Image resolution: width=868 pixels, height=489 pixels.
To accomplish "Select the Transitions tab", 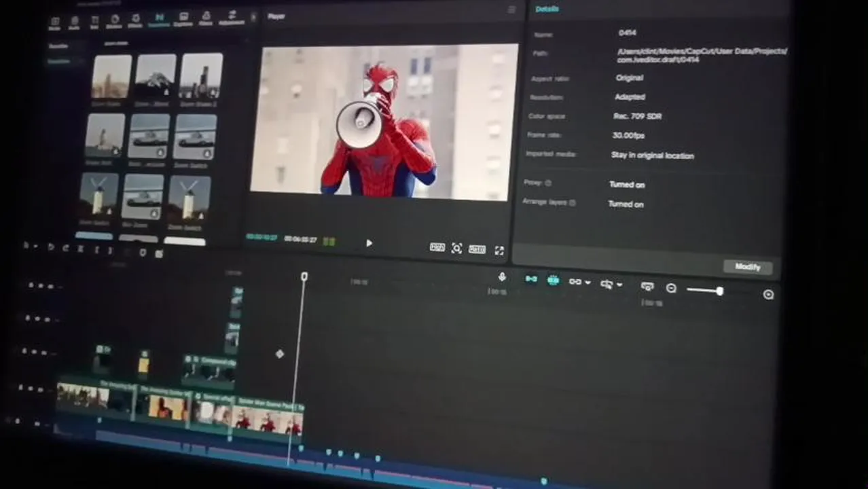I will [159, 20].
